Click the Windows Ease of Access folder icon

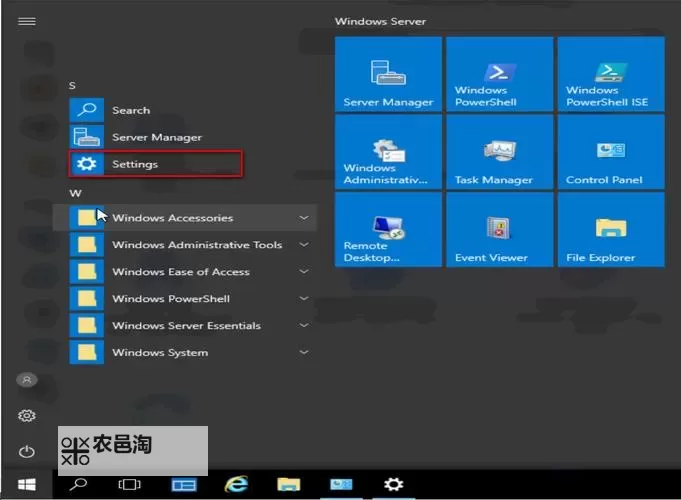click(x=86, y=272)
